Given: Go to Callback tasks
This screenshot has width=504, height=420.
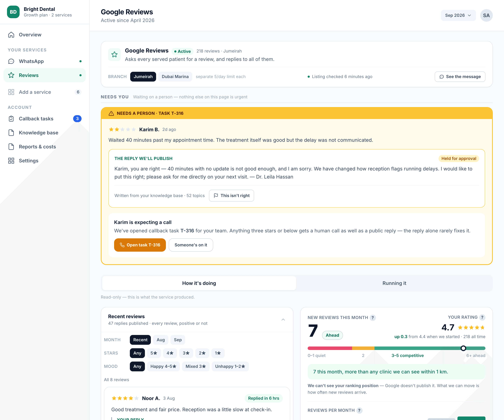Looking at the screenshot, I should click(45, 119).
